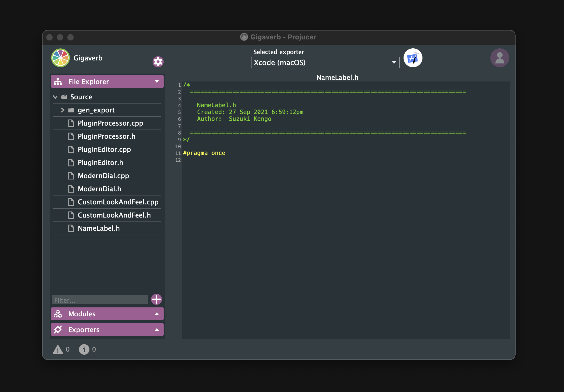The height and width of the screenshot is (392, 564).
Task: Switch to the File Explorer panel header
Action: pos(107,81)
